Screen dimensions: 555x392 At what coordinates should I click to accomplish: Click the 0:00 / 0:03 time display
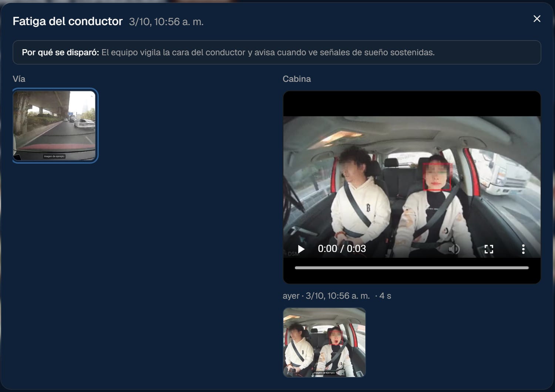342,249
